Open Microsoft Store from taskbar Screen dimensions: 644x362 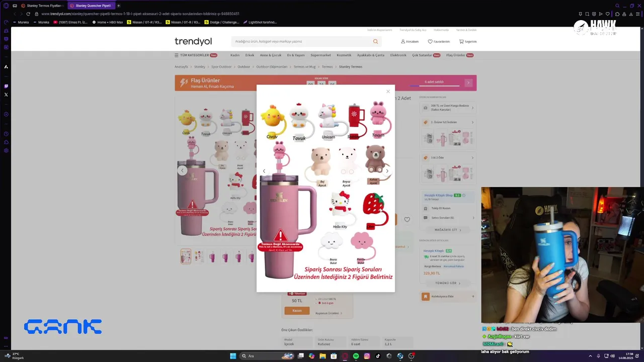(x=334, y=356)
